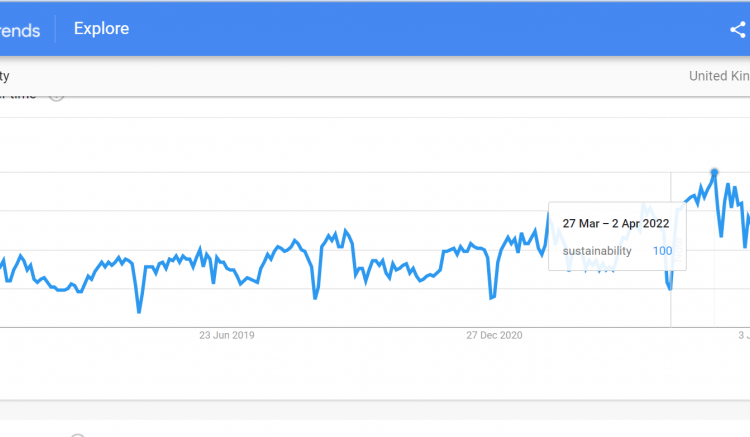Go to the Explore page

coord(101,29)
